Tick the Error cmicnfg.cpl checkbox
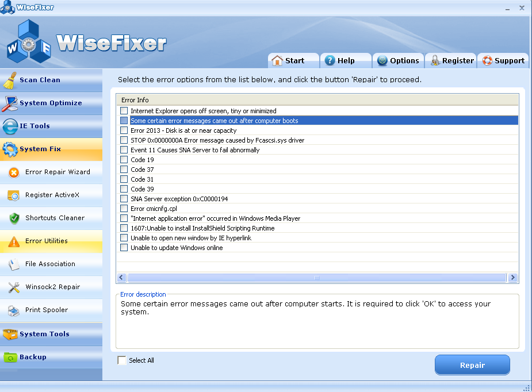 (x=124, y=209)
